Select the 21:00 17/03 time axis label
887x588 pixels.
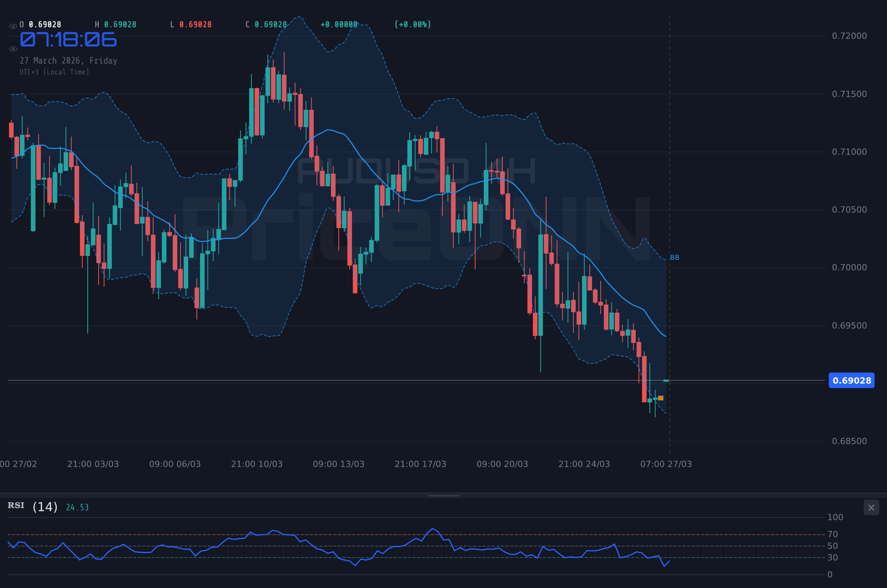420,463
